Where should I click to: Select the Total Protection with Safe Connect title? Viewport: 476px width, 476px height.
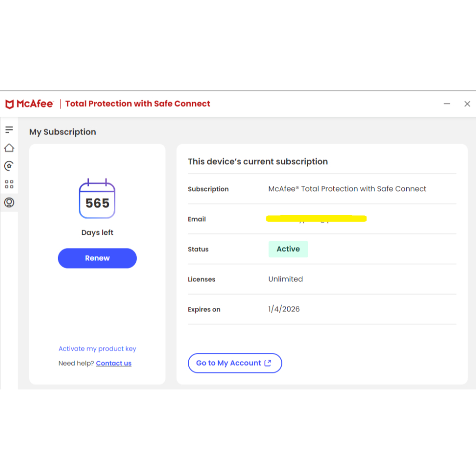point(137,104)
